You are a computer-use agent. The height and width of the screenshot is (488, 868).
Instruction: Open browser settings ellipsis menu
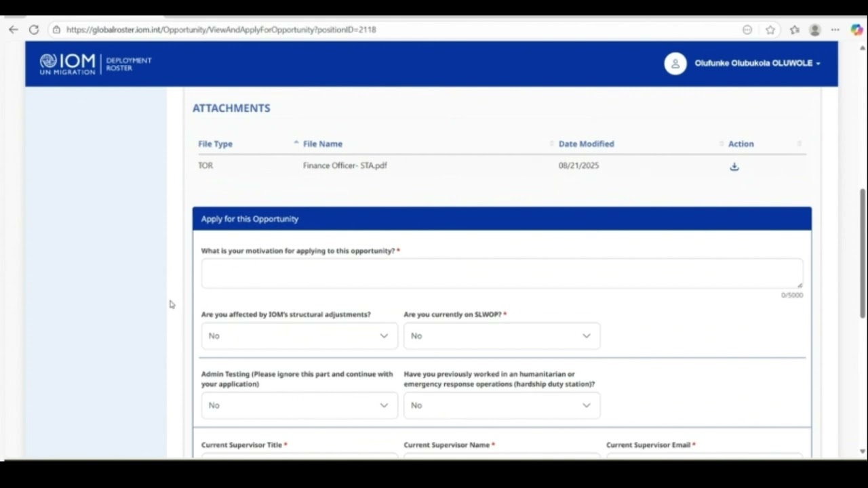point(835,30)
